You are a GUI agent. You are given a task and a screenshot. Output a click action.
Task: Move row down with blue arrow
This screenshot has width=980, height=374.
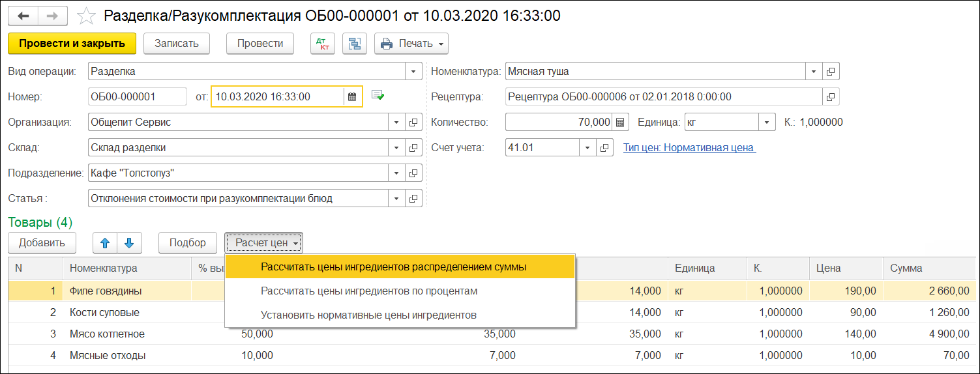[129, 243]
